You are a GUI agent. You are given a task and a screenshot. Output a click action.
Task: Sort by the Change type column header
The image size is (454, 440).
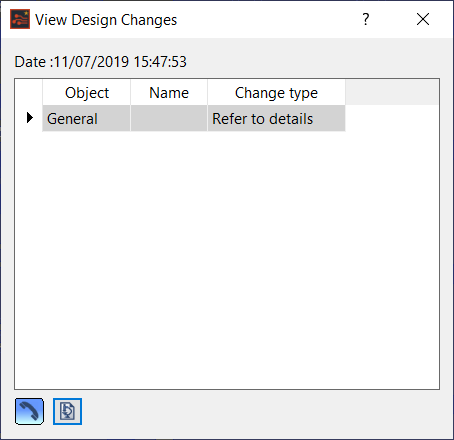pos(276,93)
